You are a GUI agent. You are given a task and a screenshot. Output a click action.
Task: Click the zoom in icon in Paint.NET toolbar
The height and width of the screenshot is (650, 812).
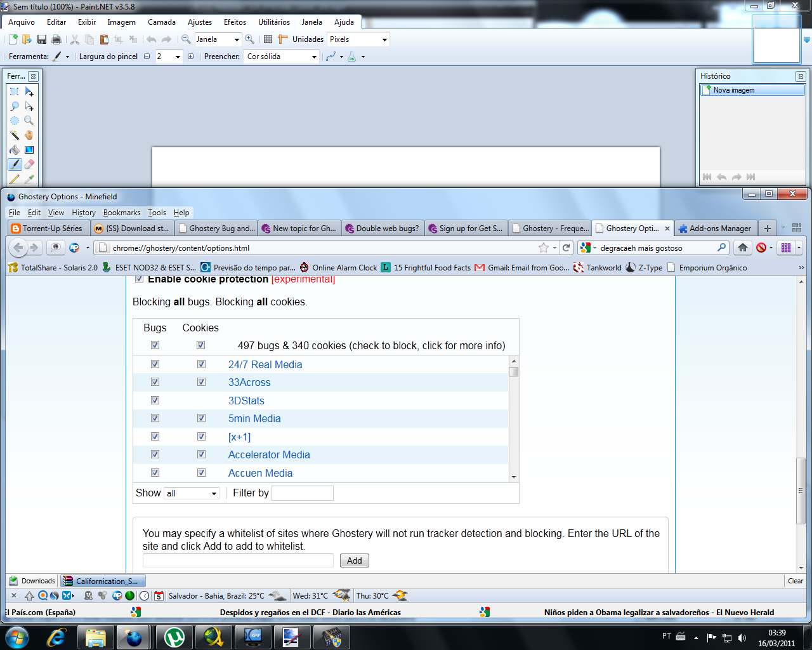250,39
